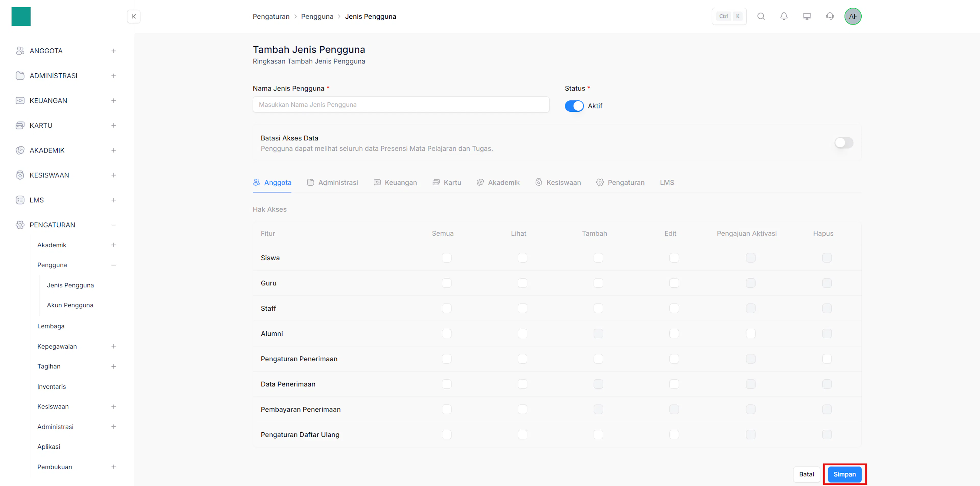Image resolution: width=980 pixels, height=486 pixels.
Task: Click the Anggota sidebar people icon
Action: (x=20, y=50)
